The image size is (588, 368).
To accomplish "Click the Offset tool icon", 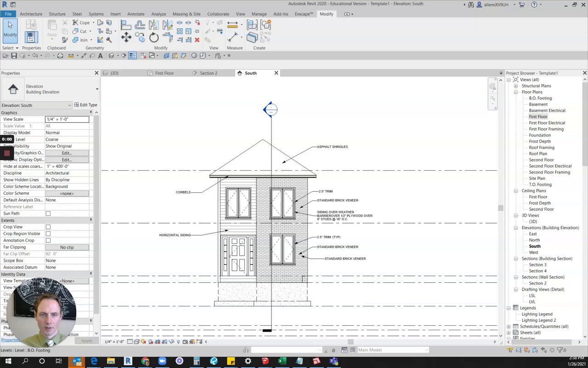I will pos(140,25).
